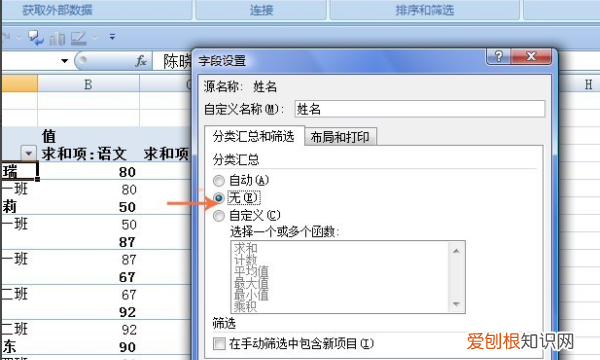The width and height of the screenshot is (600, 360).
Task: Click the 求和项:语文 header cell
Action: point(84,154)
